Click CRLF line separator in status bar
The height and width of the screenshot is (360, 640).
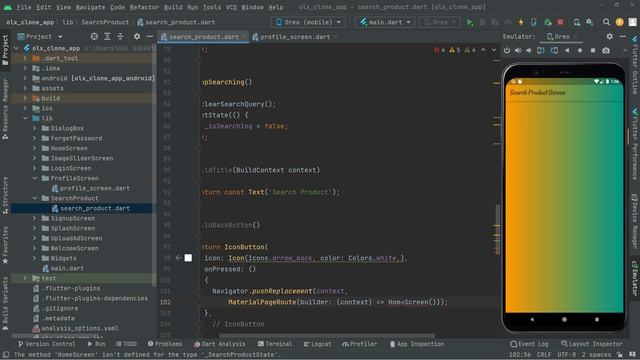click(544, 355)
